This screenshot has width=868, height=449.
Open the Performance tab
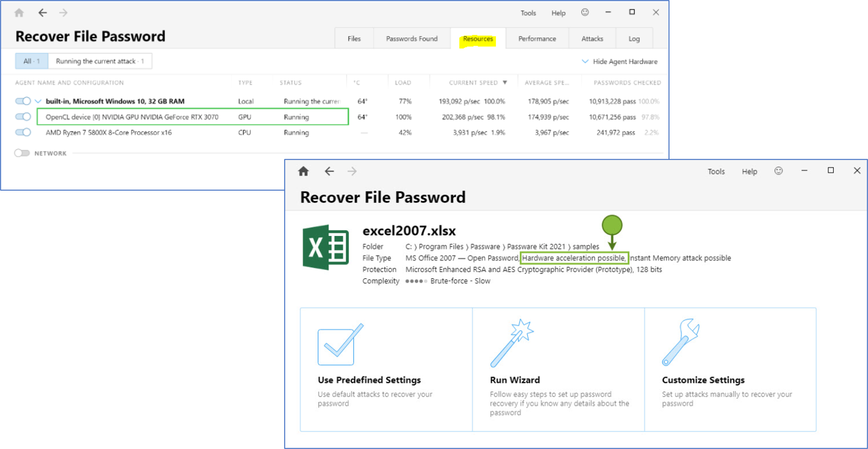click(537, 39)
